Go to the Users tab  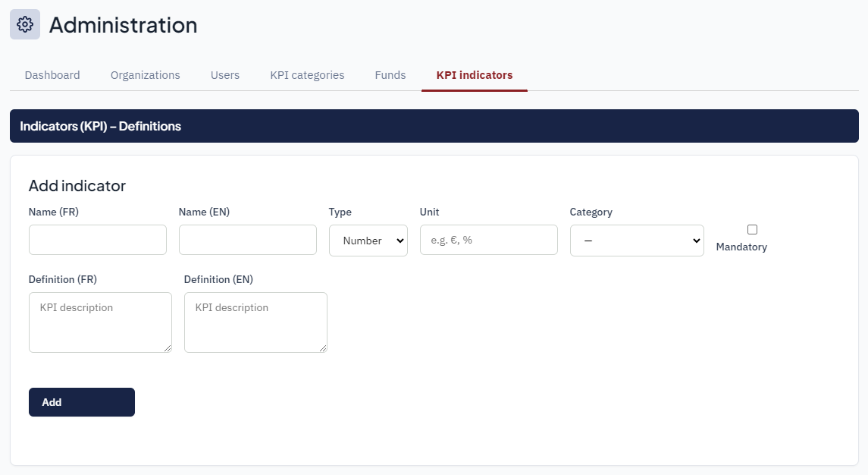tap(225, 75)
